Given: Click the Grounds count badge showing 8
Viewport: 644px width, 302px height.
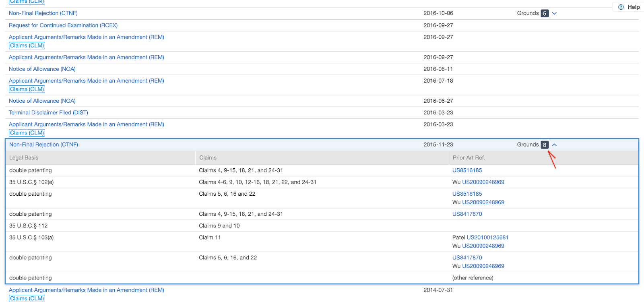Looking at the screenshot, I should point(545,145).
